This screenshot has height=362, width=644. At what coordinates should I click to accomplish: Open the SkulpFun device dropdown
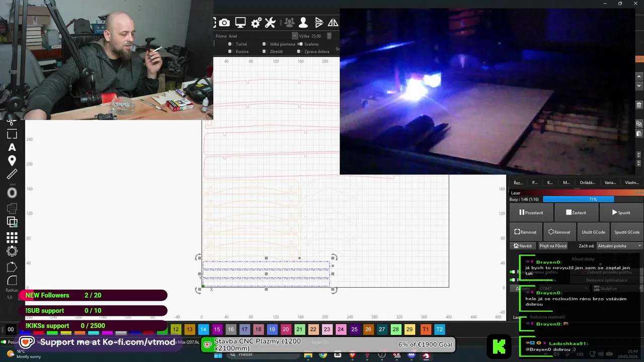618,289
